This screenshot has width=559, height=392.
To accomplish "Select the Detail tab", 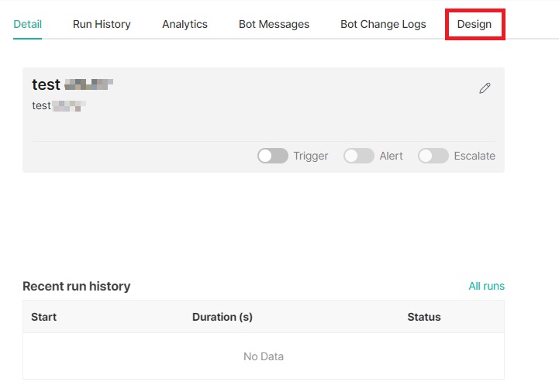I will coord(28,24).
